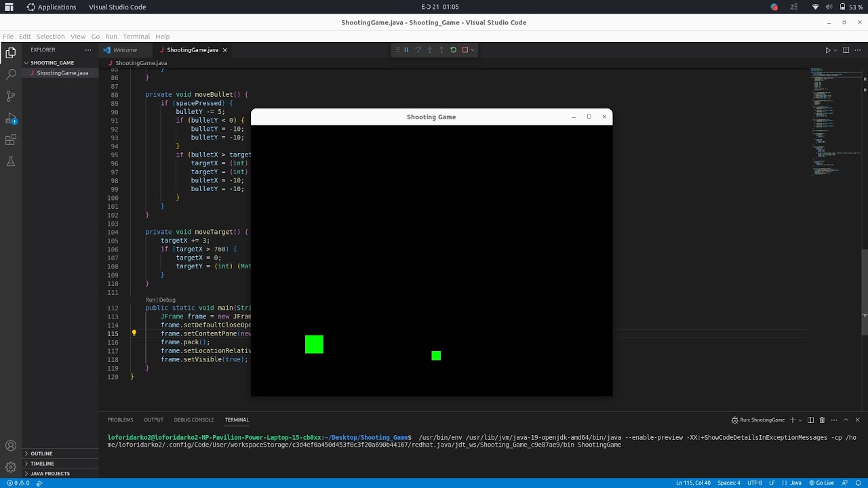Open Explorer panel more actions ellipsis

(x=87, y=50)
